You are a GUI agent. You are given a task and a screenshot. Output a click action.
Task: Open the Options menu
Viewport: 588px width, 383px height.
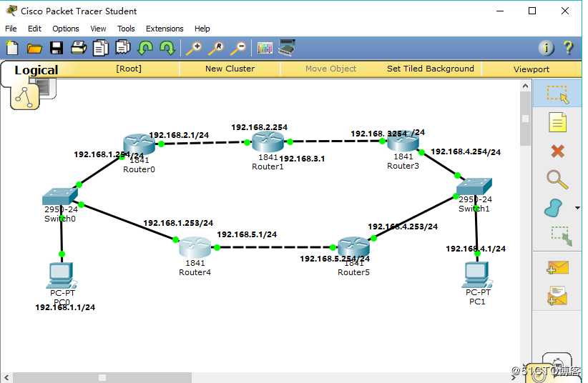(x=66, y=29)
